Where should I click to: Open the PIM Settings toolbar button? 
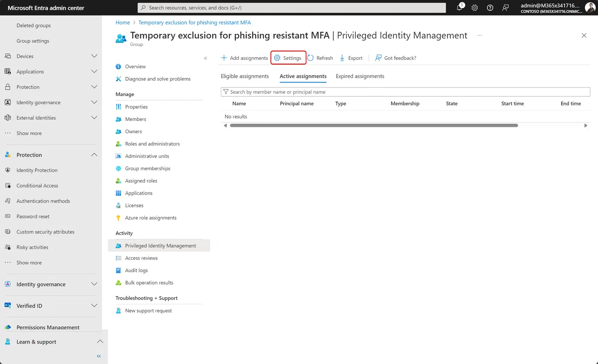tap(288, 58)
